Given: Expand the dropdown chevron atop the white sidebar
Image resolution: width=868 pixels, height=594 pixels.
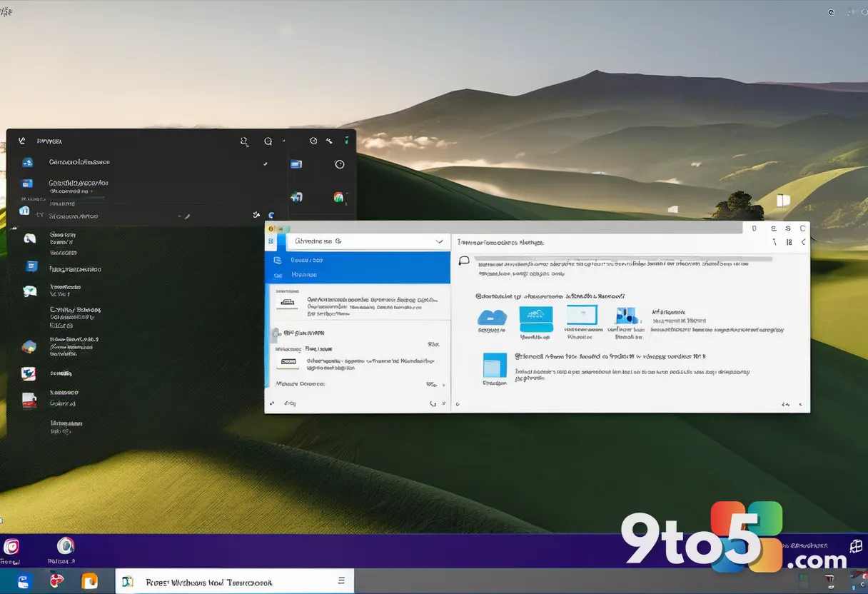Looking at the screenshot, I should click(439, 242).
